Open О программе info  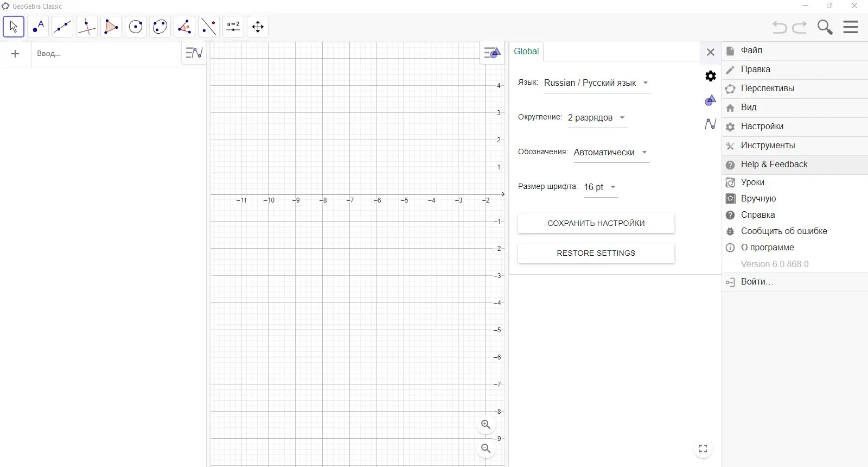[x=795, y=248]
